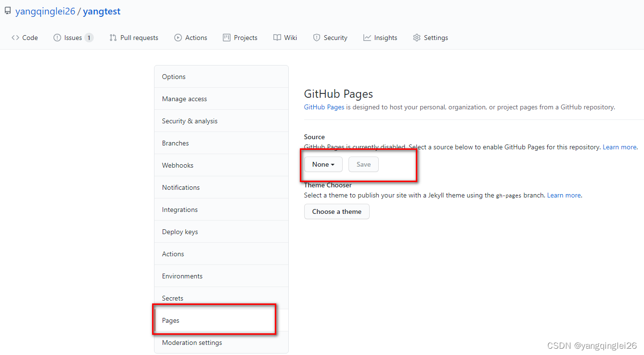Open the Insights tab
The width and height of the screenshot is (644, 355).
click(380, 38)
